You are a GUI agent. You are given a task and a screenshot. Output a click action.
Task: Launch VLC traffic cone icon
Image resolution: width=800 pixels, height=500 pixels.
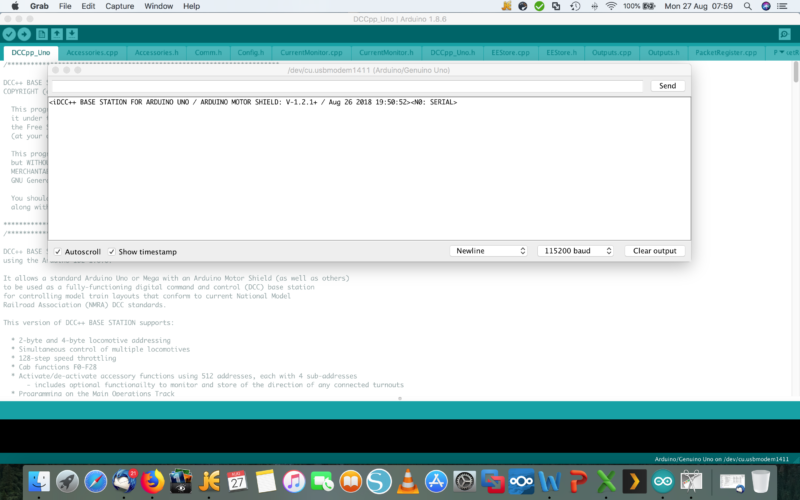tap(408, 481)
